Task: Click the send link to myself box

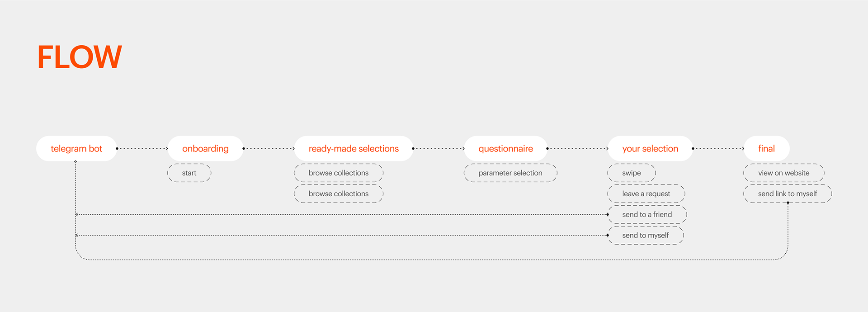Action: click(788, 194)
